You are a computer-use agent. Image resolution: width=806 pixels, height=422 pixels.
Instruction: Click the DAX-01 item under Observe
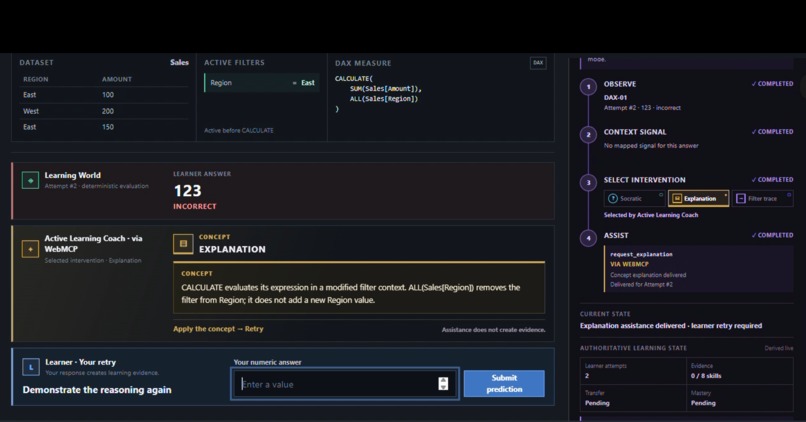point(615,97)
